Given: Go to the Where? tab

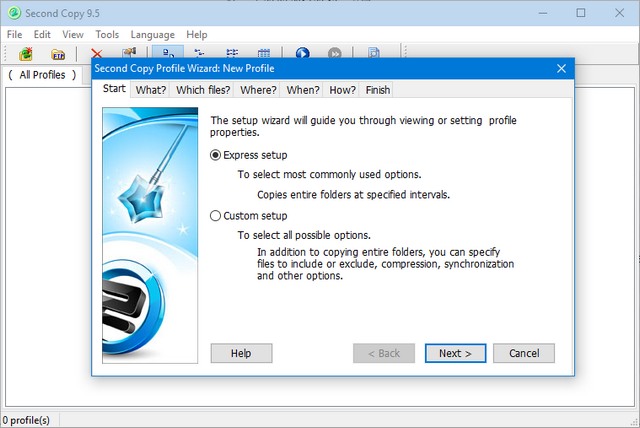Looking at the screenshot, I should (259, 90).
